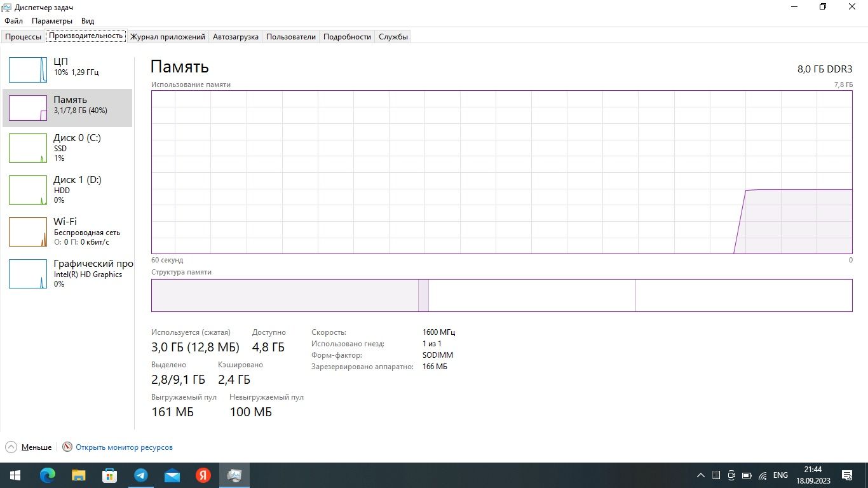The width and height of the screenshot is (868, 488).
Task: Click the Task Manager taskbar icon
Action: click(234, 475)
